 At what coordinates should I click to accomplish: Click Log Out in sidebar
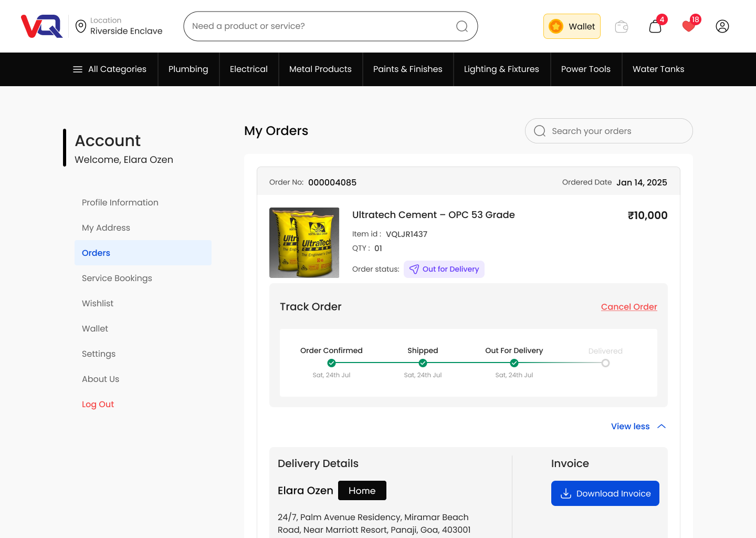[98, 404]
